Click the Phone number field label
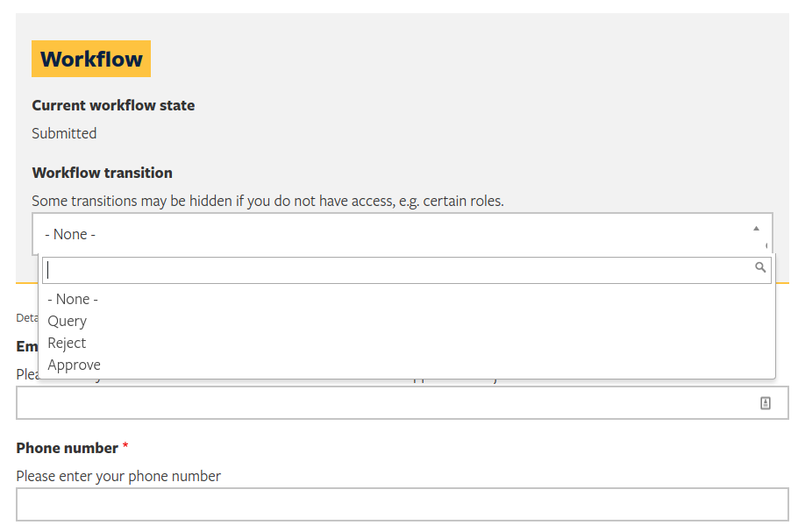 click(x=68, y=448)
